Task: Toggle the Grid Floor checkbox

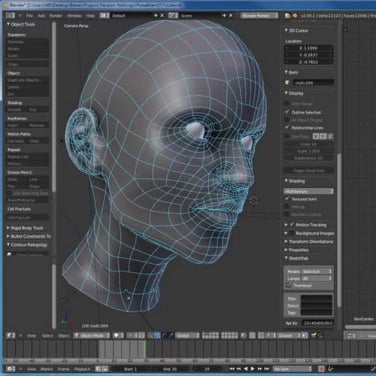Action: (x=287, y=136)
